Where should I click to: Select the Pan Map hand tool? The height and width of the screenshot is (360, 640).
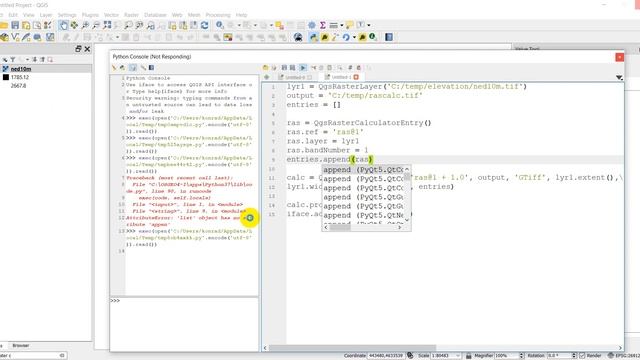click(x=63, y=25)
